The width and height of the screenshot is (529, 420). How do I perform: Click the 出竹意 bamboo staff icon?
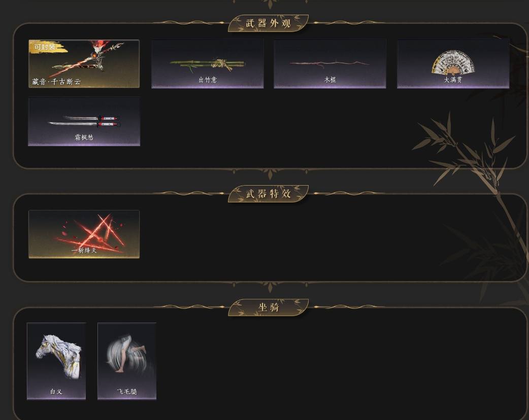(x=208, y=64)
